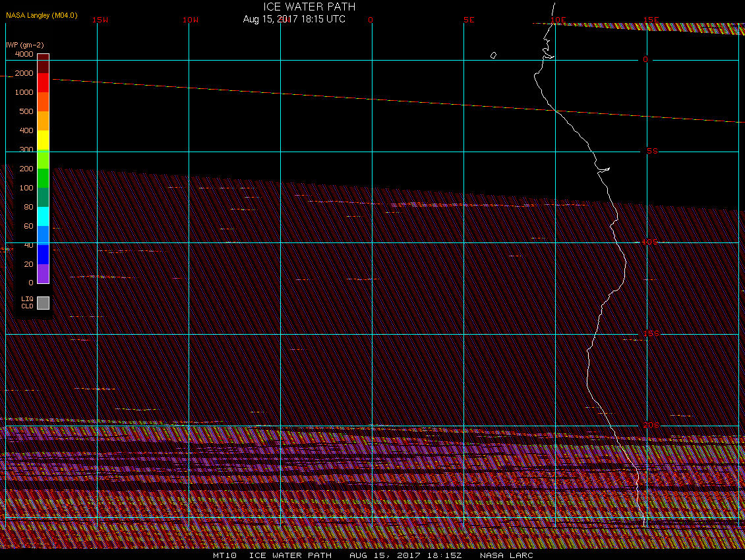The height and width of the screenshot is (560, 745).
Task: Click the gray LIQ CLD legend swatch
Action: 44,303
